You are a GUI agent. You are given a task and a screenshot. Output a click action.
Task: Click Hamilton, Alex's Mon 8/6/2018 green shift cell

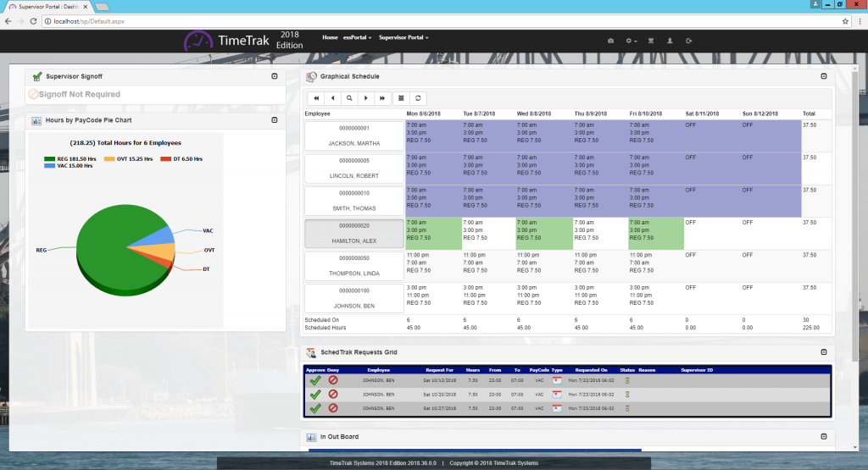pos(433,234)
